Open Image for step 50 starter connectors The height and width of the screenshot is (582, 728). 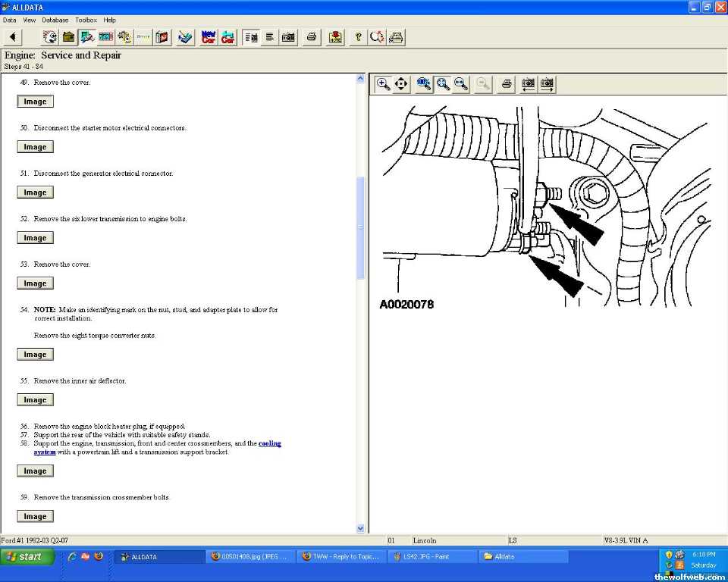35,147
